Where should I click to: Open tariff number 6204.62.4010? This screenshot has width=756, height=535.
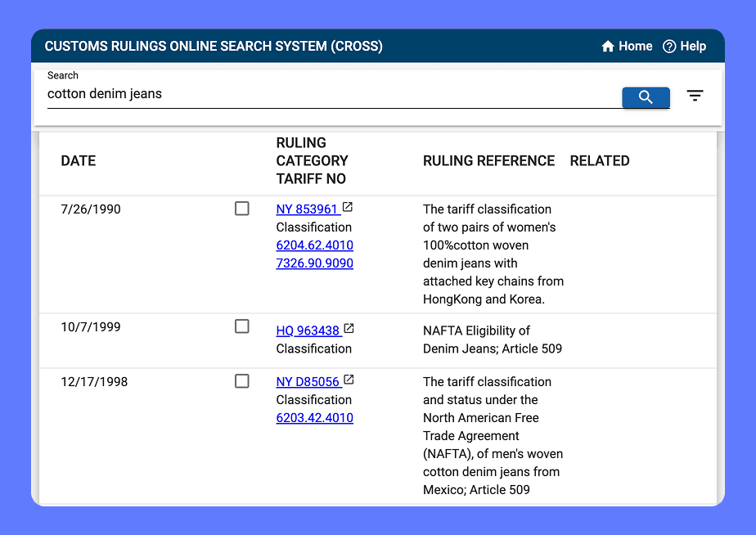coord(314,245)
